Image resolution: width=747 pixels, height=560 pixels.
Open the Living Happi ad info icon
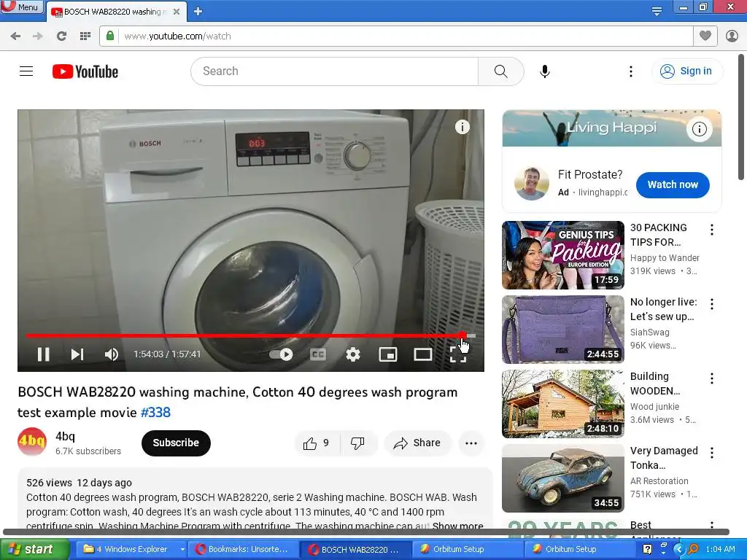699,129
